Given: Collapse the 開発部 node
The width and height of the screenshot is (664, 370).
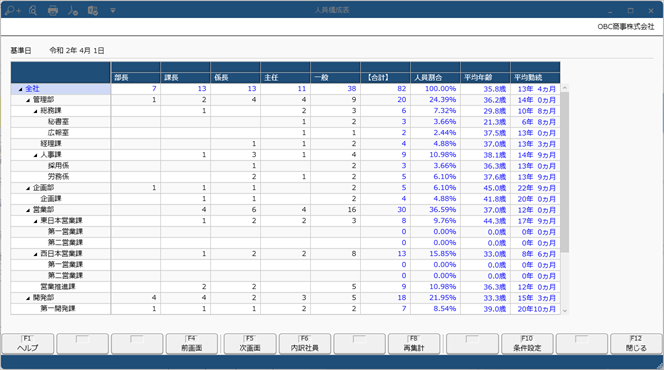Looking at the screenshot, I should point(28,298).
